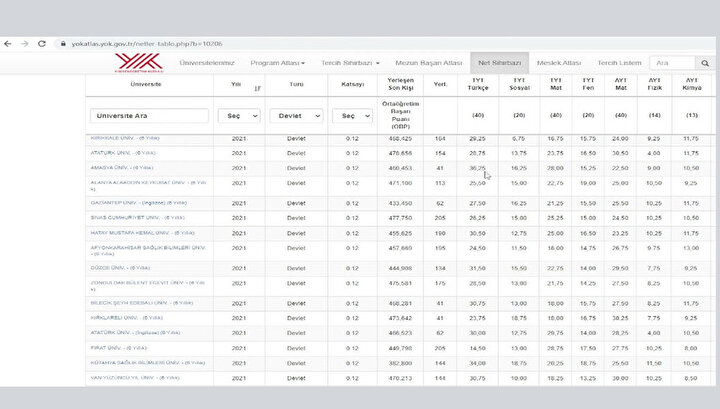
Task: Click the TYT Fen column header
Action: coord(588,84)
